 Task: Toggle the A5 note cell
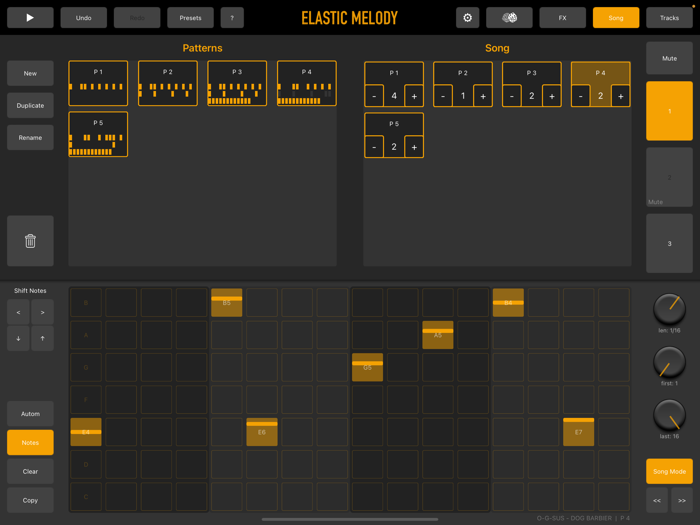click(438, 335)
